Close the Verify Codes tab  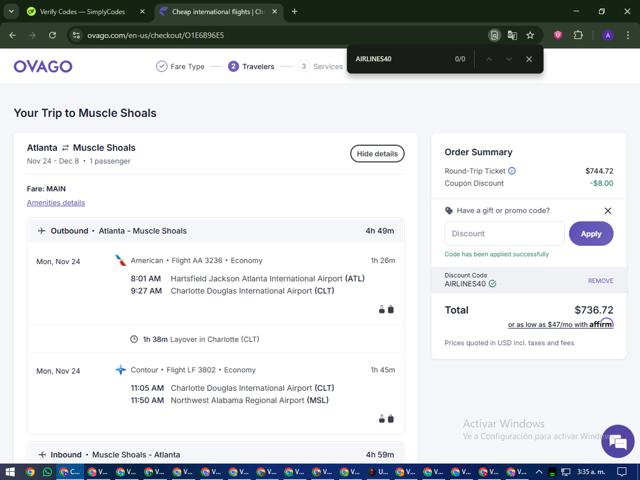[x=142, y=12]
